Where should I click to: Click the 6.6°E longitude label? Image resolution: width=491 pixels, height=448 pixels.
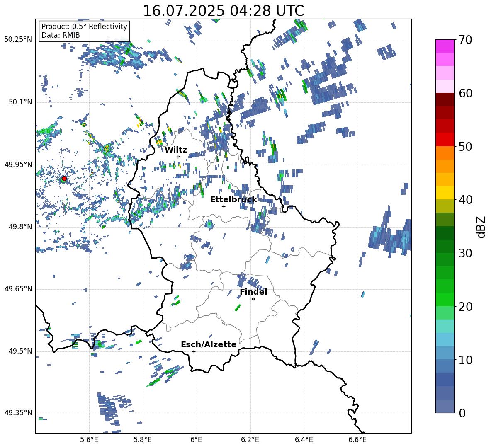(x=357, y=440)
